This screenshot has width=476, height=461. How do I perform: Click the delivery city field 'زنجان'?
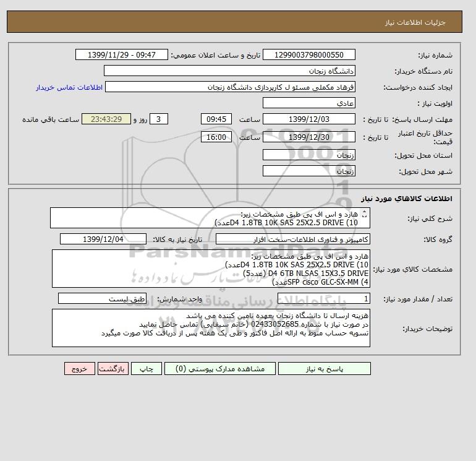pyautogui.click(x=308, y=171)
